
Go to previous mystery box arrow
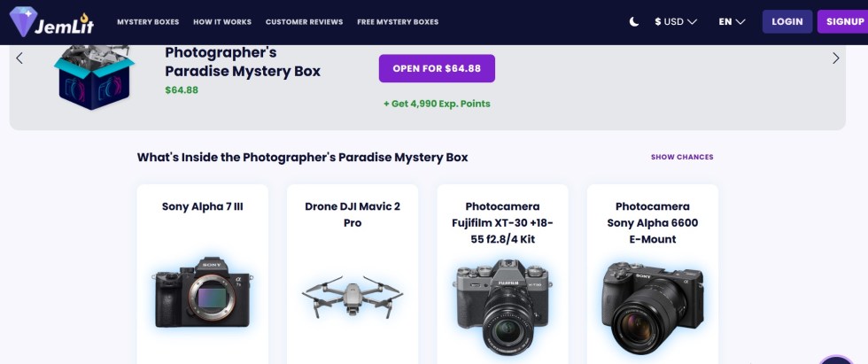click(19, 58)
